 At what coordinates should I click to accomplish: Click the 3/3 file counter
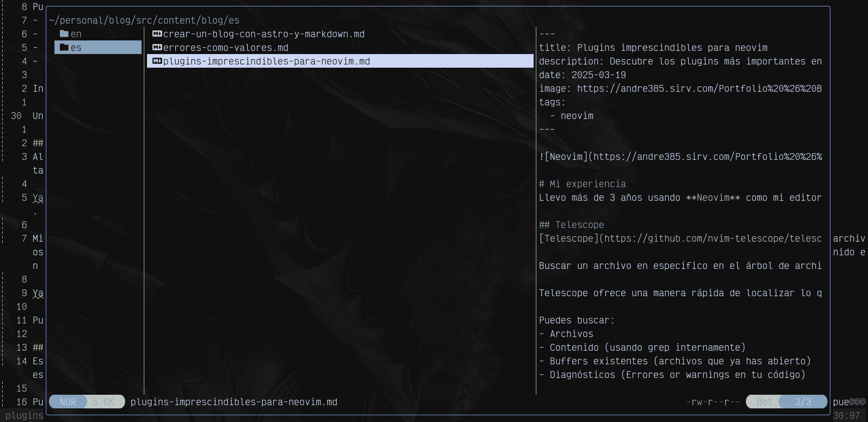803,402
